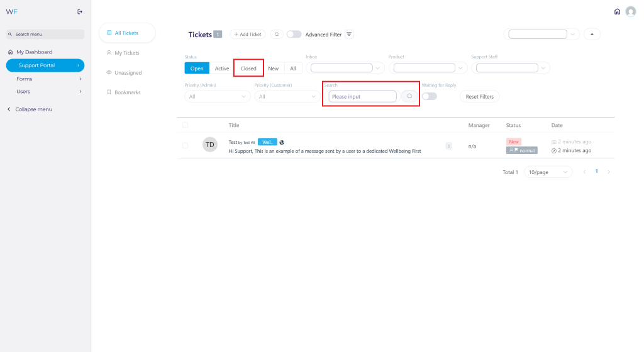Open the user avatar profile icon

point(631,11)
